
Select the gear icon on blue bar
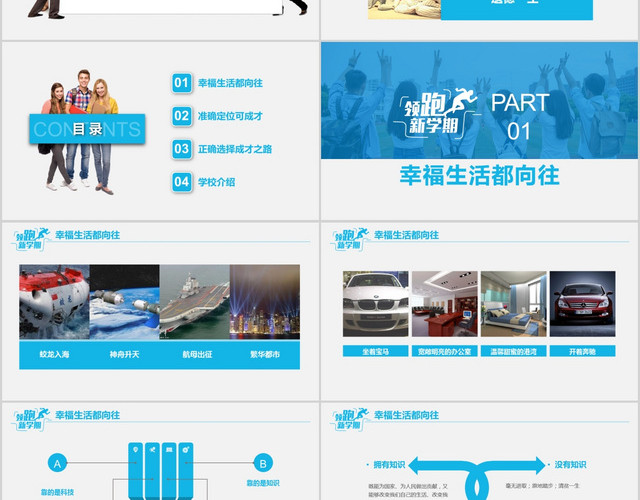186,450
